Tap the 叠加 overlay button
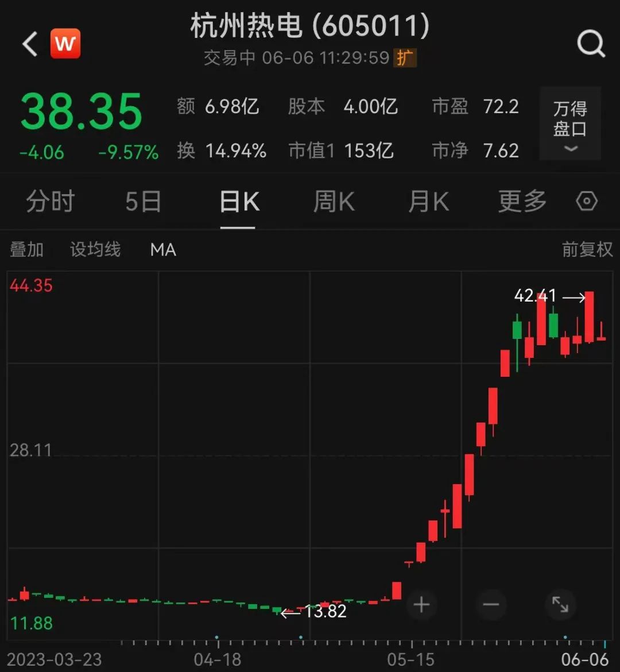The height and width of the screenshot is (672, 620). click(26, 249)
